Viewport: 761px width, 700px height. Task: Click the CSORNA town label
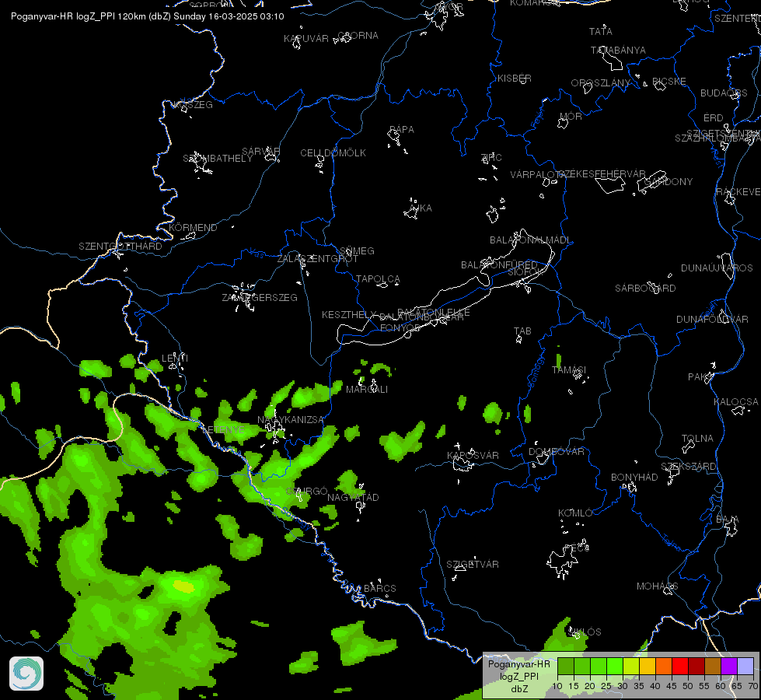[358, 36]
